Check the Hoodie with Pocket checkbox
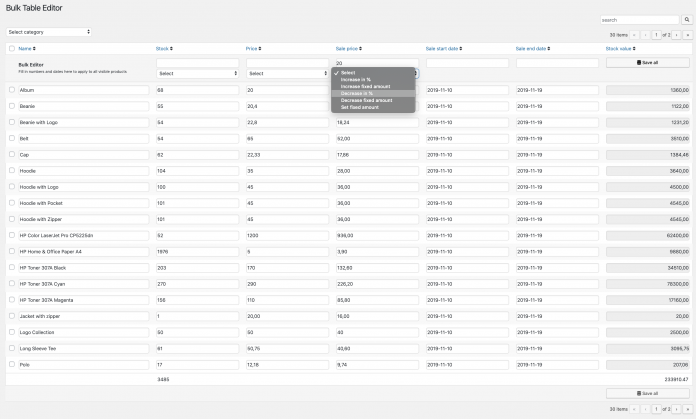 [x=12, y=203]
